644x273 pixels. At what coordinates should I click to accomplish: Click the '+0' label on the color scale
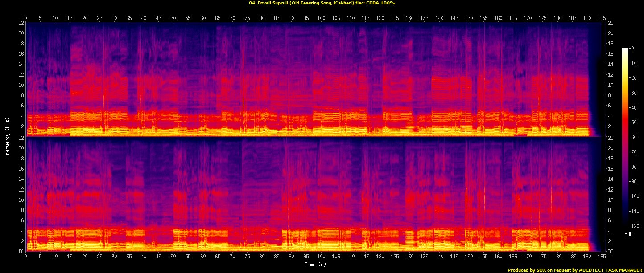point(631,48)
